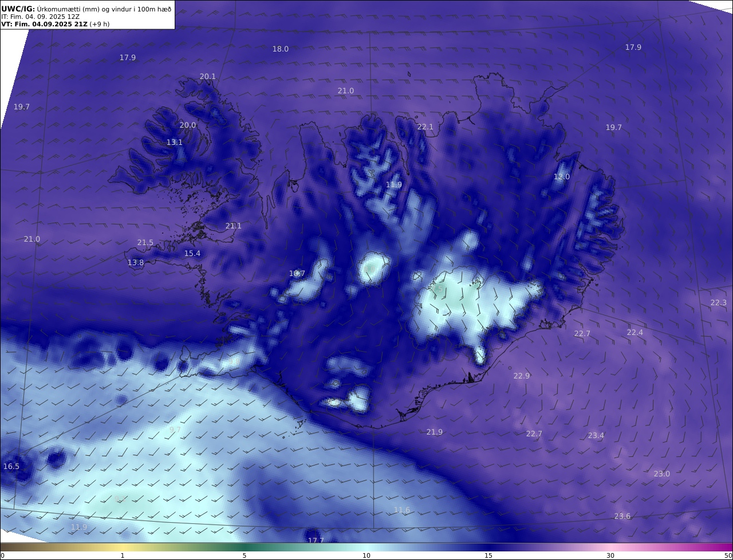
Task: Click the map value 13.1
Action: tap(175, 143)
